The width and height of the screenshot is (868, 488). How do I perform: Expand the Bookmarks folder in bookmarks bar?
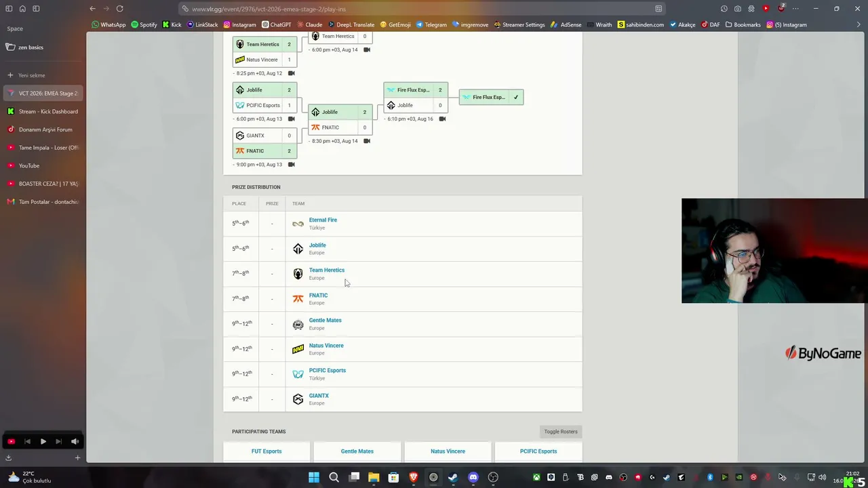(x=743, y=24)
